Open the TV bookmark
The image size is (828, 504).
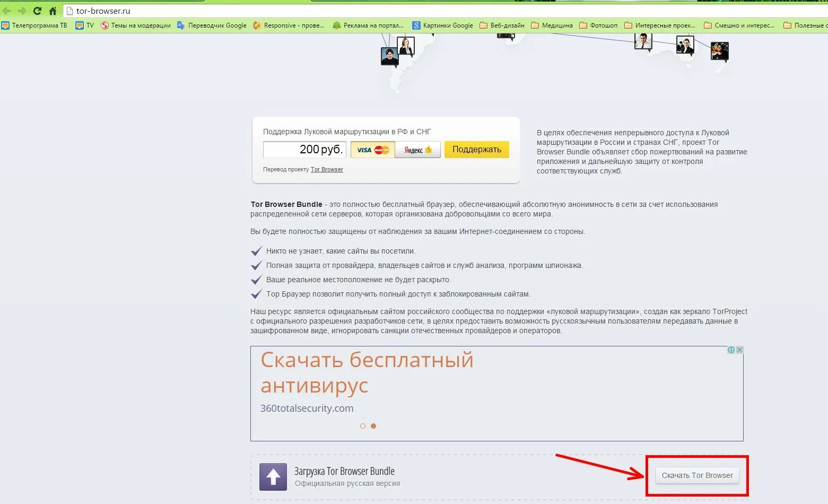point(85,25)
